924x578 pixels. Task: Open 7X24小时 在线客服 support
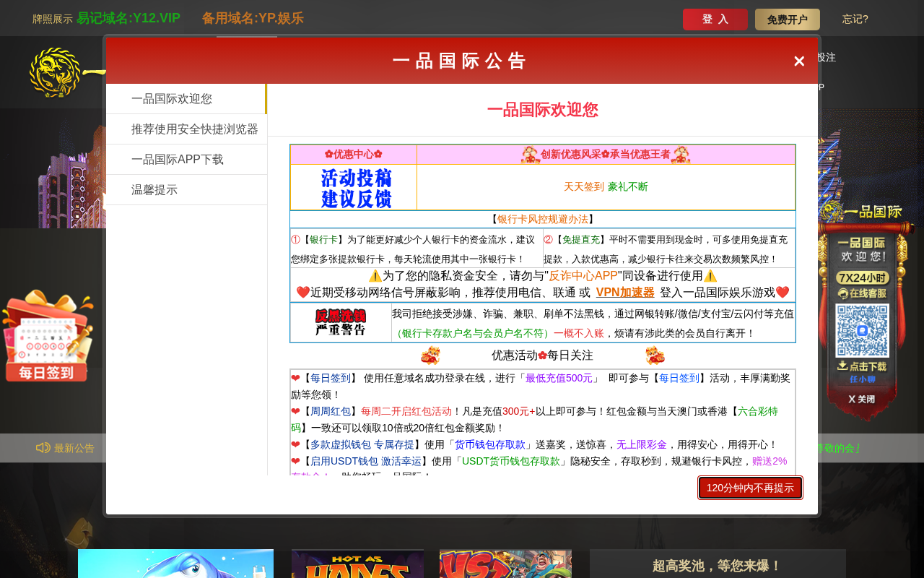(x=862, y=285)
